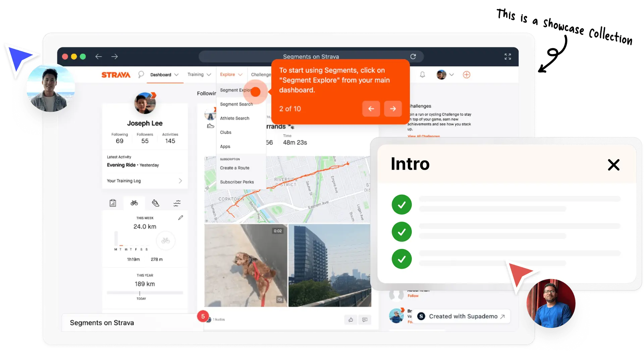Open the Challenges nav item
Image resolution: width=644 pixels, height=351 pixels.
(x=261, y=74)
